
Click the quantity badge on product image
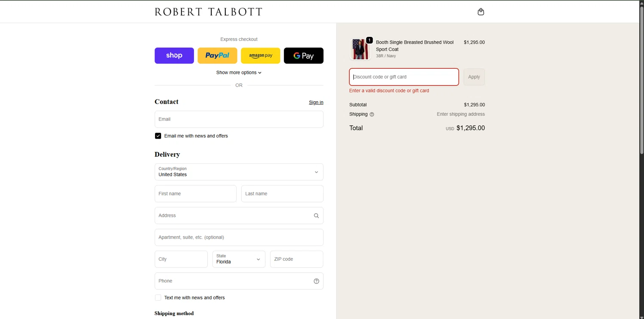pos(369,40)
